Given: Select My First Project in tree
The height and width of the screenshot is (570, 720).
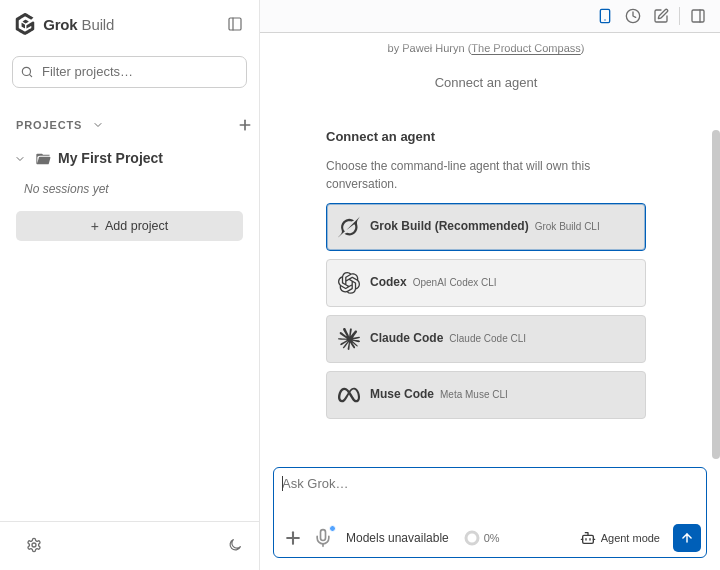Looking at the screenshot, I should 110,158.
